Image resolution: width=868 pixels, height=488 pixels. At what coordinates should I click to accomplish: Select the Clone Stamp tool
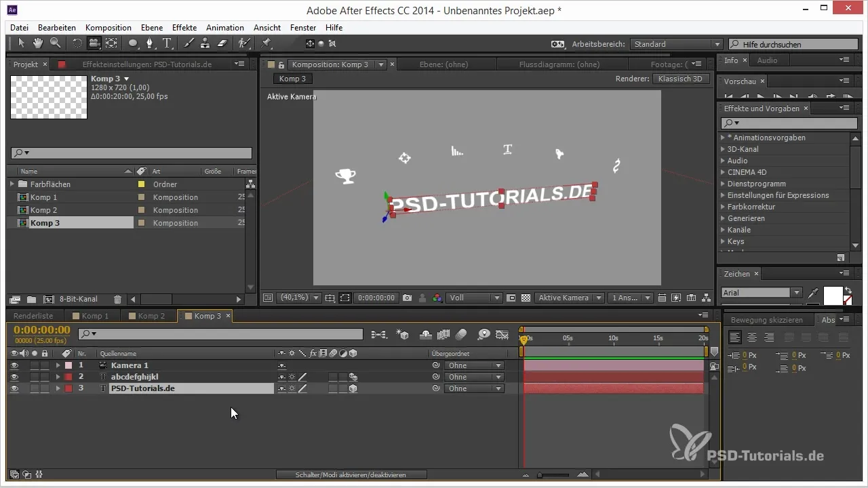pyautogui.click(x=205, y=43)
